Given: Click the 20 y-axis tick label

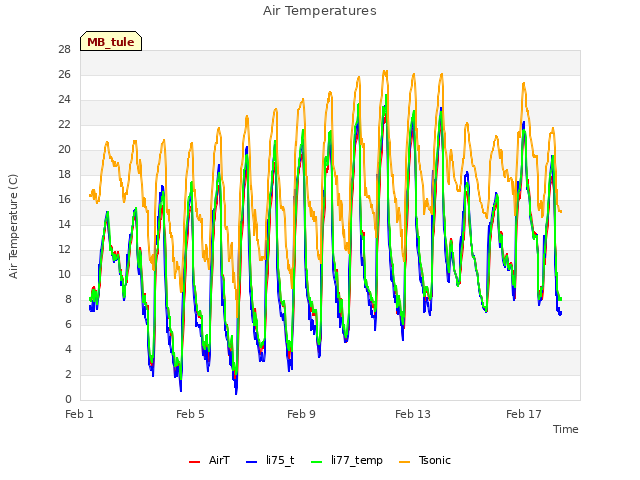Looking at the screenshot, I should click(x=64, y=149).
